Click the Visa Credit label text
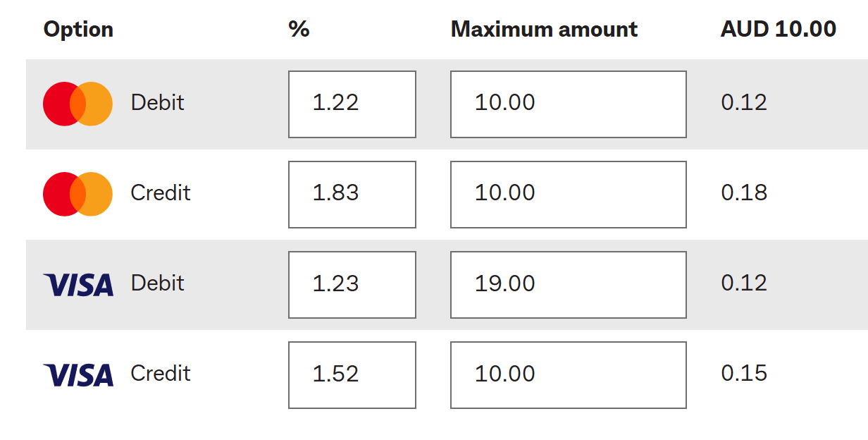 pyautogui.click(x=161, y=374)
